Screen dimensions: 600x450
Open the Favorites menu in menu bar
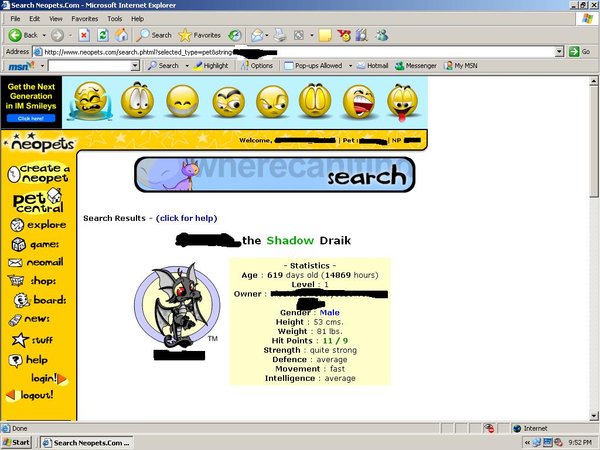point(84,19)
